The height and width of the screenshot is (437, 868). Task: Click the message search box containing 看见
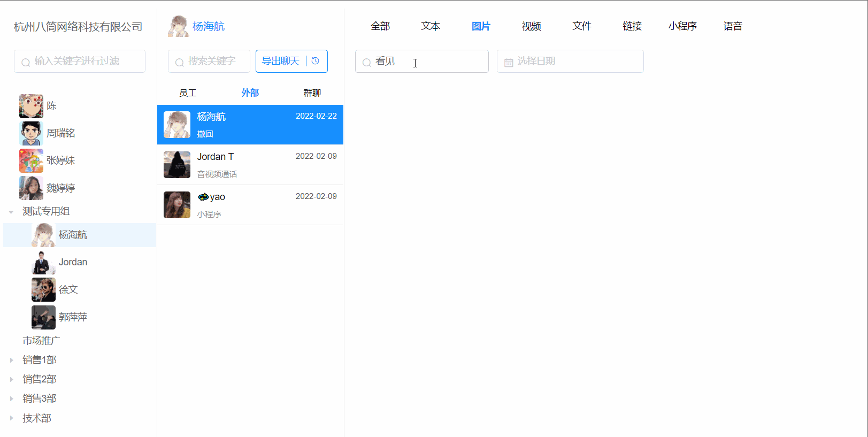422,61
